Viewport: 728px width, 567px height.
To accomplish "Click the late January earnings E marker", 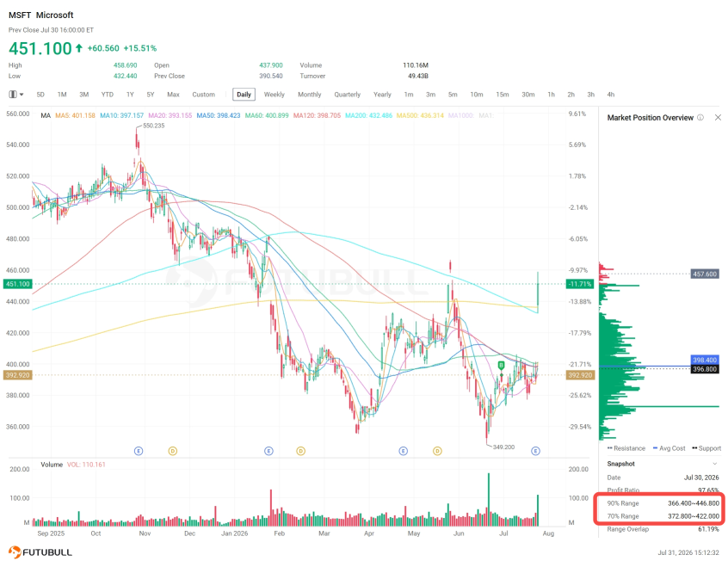I will (268, 451).
